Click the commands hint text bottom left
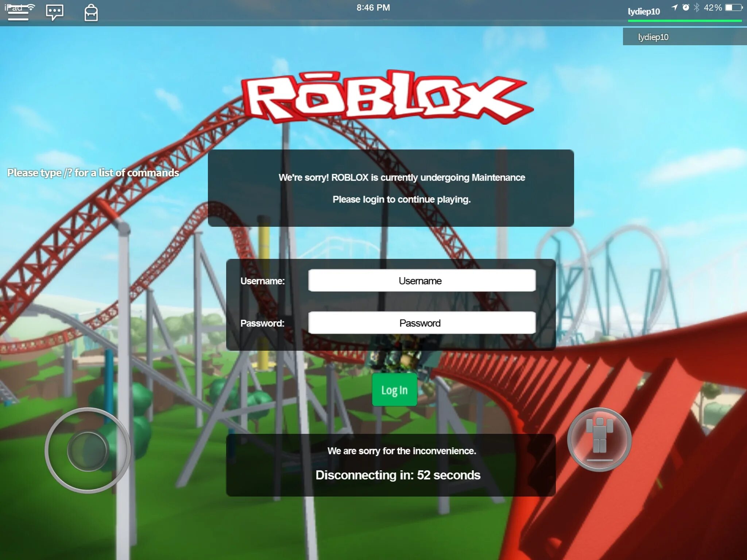The height and width of the screenshot is (560, 747). [x=94, y=172]
